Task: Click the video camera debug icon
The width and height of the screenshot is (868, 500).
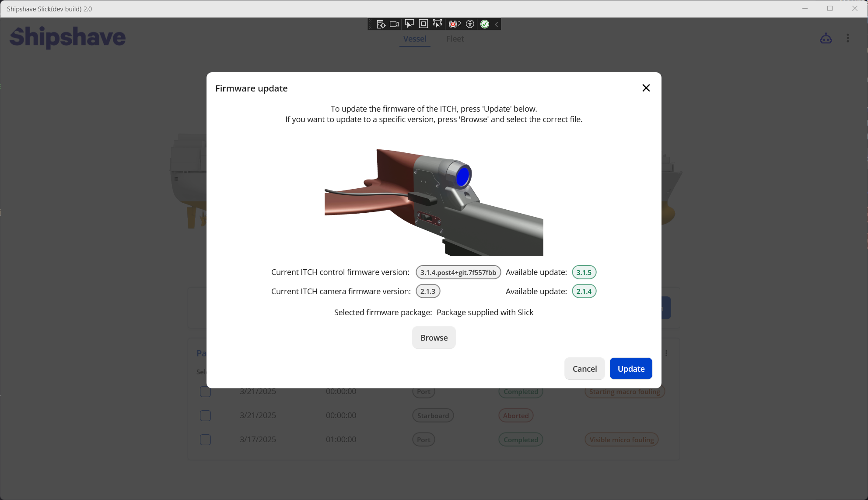Action: click(x=394, y=24)
